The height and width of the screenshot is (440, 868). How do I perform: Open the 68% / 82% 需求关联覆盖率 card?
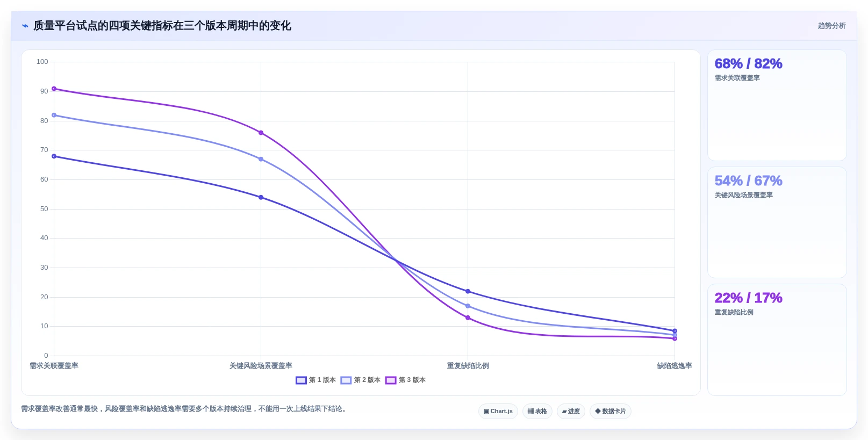777,105
